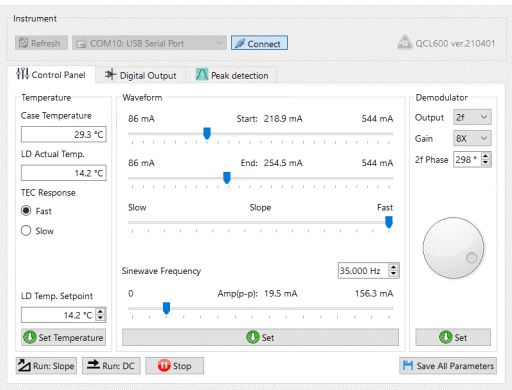Click the Control Panel sliders icon
Viewport: 512px width, 390px height.
pos(22,74)
